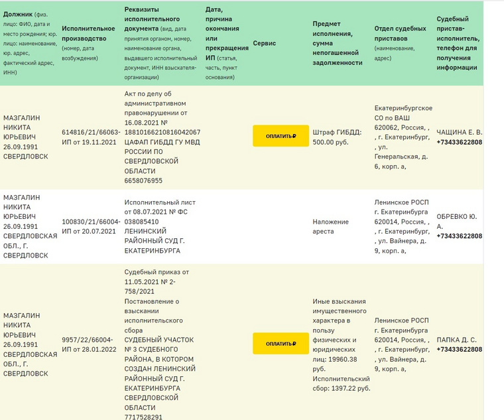Select phone number under ПАПКА Д. С.

pos(460,349)
